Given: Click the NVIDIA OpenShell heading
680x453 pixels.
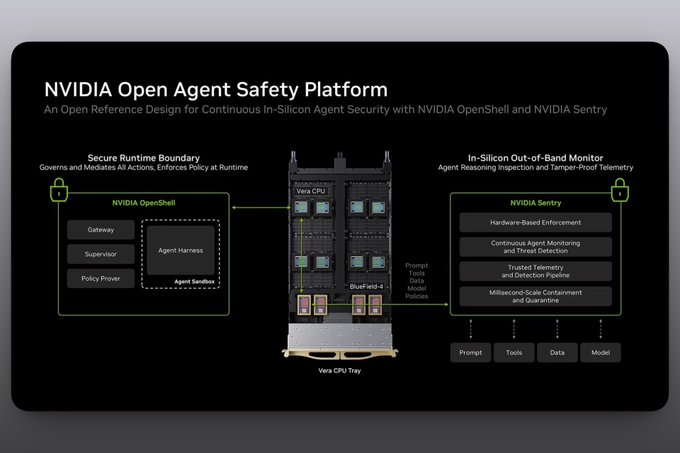Looking at the screenshot, I should tap(144, 203).
